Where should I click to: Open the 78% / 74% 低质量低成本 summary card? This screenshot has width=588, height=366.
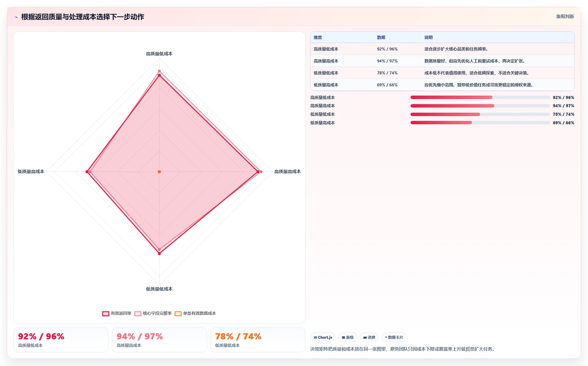[258, 340]
